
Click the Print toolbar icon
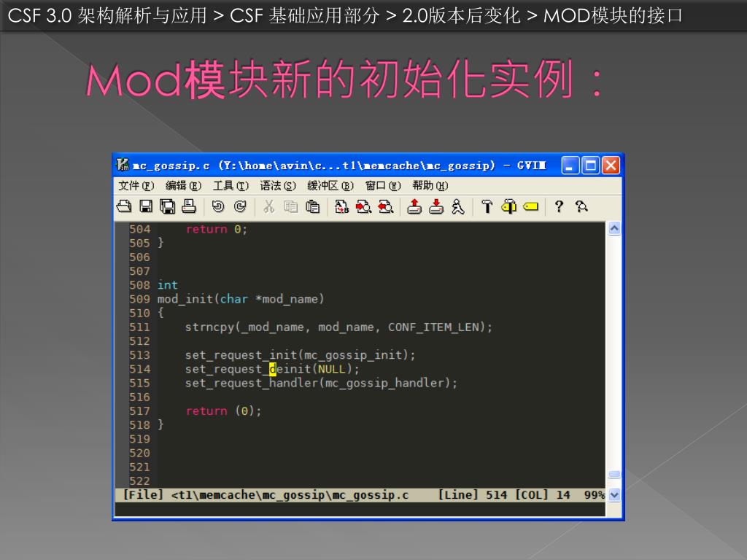pos(189,206)
